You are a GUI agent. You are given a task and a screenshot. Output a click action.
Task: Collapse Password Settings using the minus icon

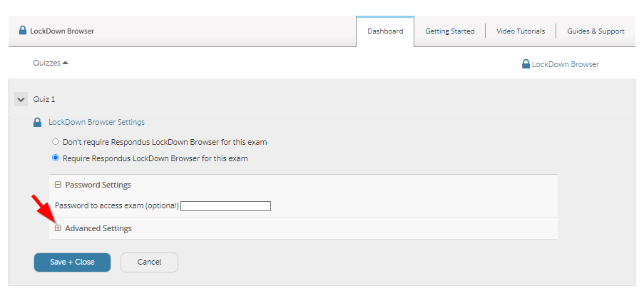[58, 185]
